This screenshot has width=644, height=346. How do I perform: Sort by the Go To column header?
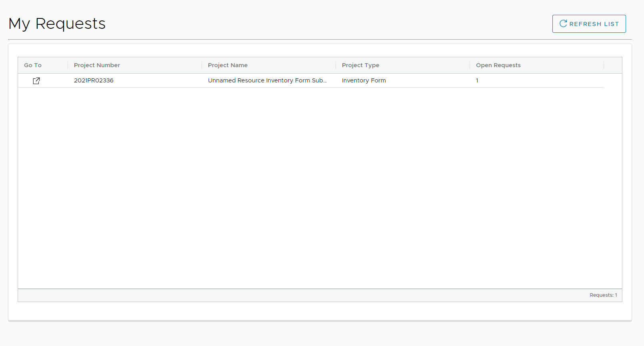[x=33, y=65]
